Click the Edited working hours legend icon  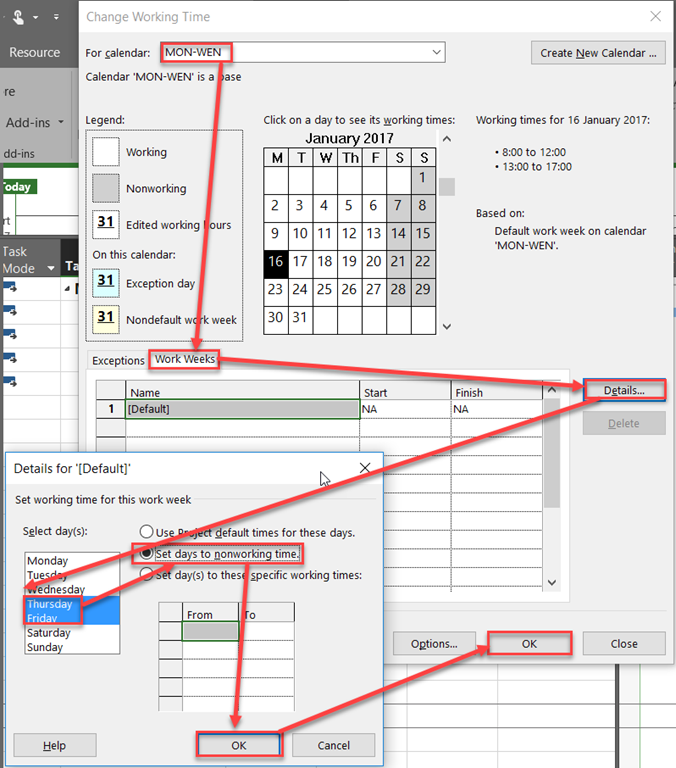[x=106, y=224]
